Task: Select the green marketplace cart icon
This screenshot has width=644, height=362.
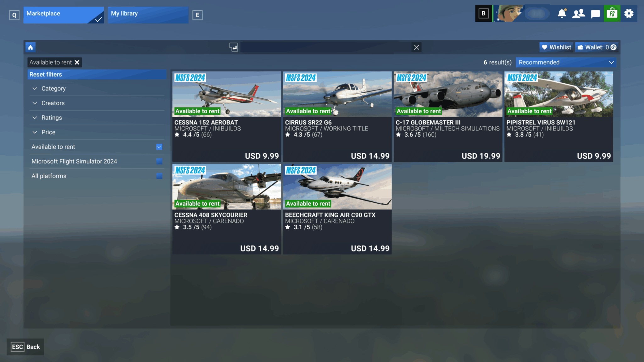Action: click(612, 14)
